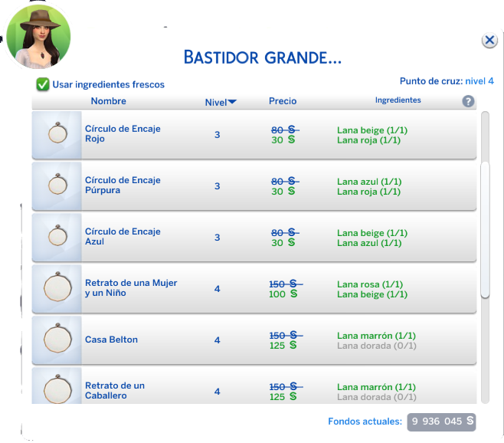Viewport: 504px width, 443px height.
Task: Click Casa Belton's Lana marrón (1/1) ingredient
Action: pos(376,336)
